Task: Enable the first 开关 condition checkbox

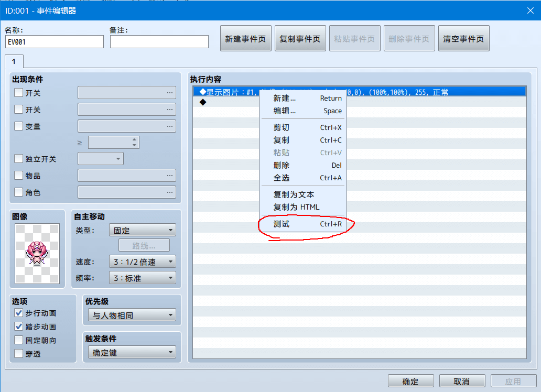Action: [x=19, y=92]
